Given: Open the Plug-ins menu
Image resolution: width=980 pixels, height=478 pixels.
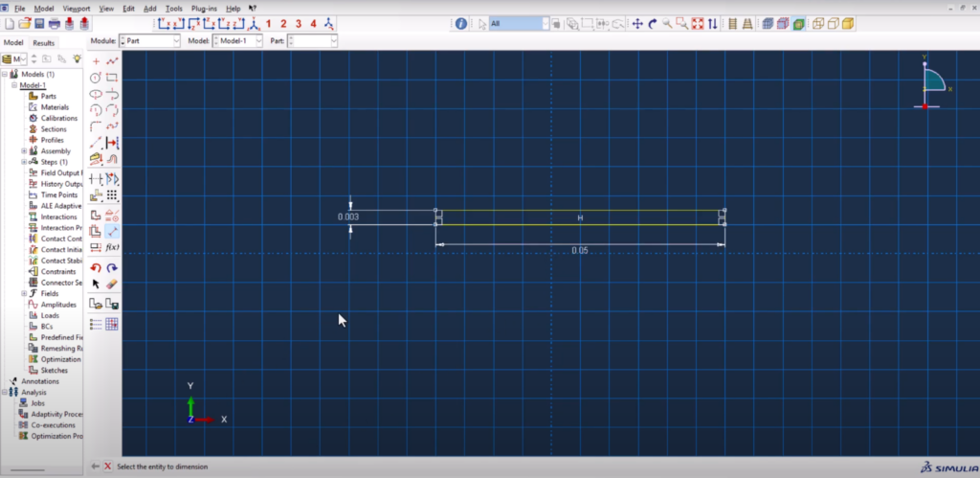Looking at the screenshot, I should click(205, 9).
